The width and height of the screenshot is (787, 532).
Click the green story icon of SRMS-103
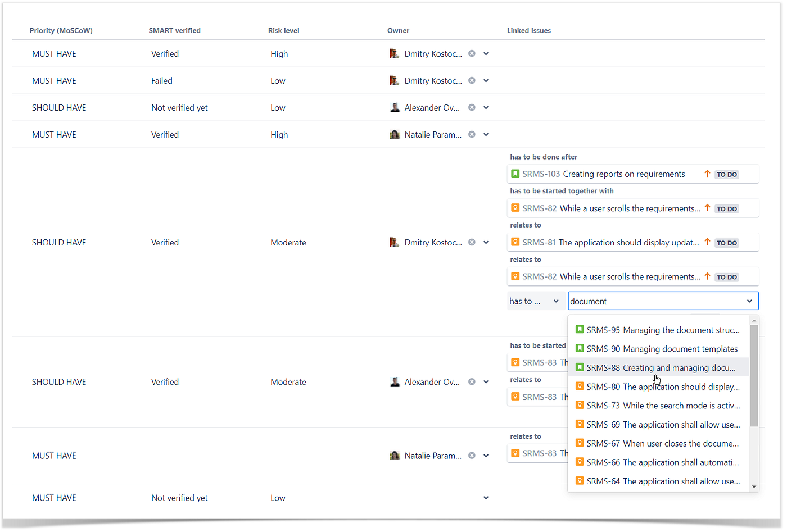pos(515,174)
